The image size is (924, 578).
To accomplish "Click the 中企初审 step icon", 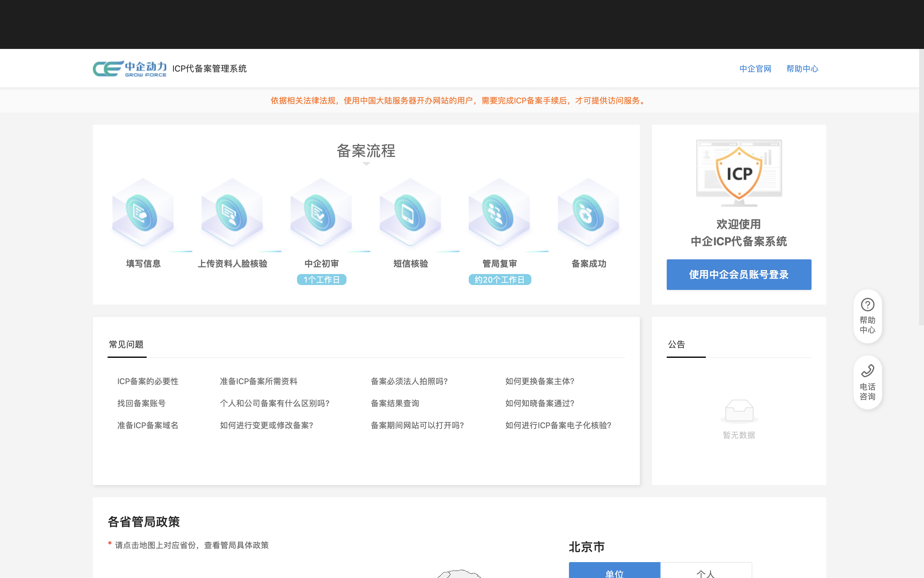I will pos(321,212).
